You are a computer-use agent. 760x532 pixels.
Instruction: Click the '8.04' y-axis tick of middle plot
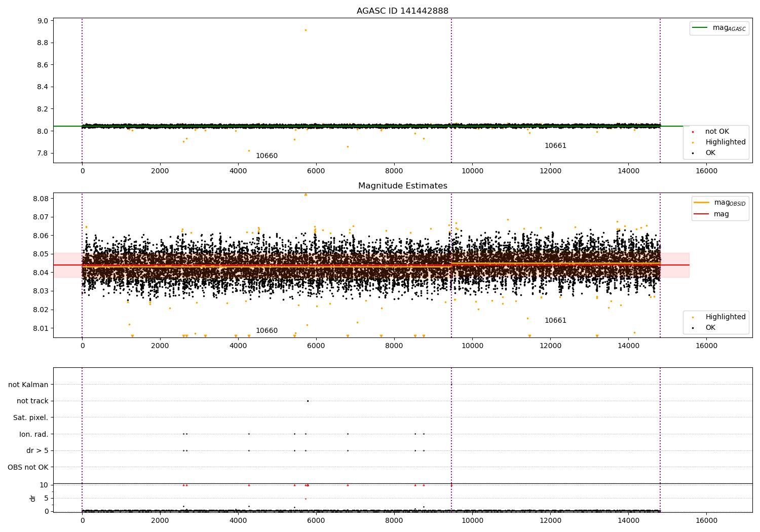click(x=41, y=273)
